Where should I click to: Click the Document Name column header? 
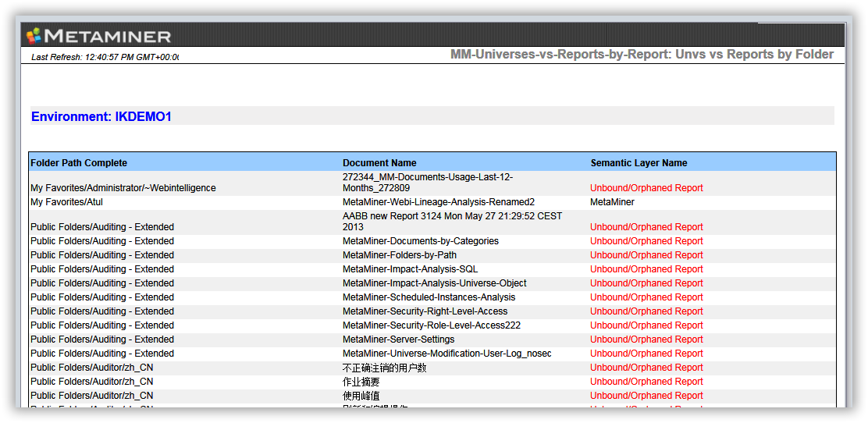coord(379,163)
